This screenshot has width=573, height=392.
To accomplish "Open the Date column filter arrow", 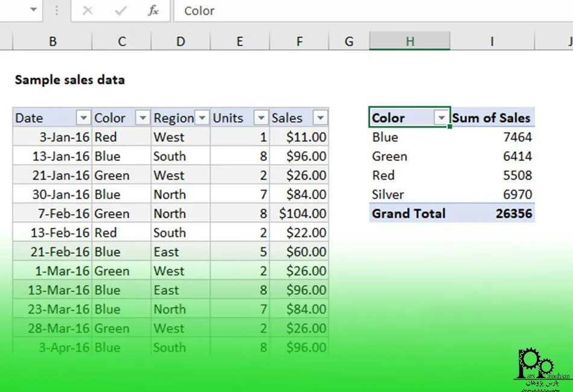I will point(84,118).
